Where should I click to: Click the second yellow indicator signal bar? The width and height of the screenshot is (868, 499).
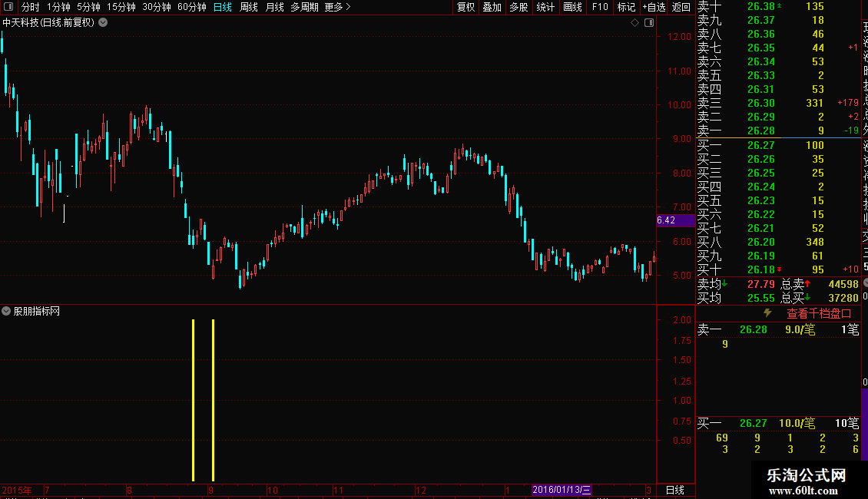[x=213, y=400]
